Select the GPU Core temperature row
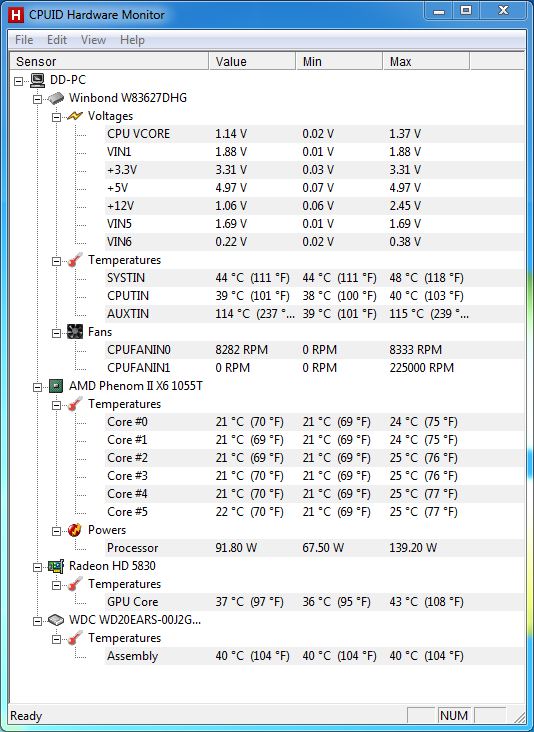534x732 pixels. pos(314,602)
